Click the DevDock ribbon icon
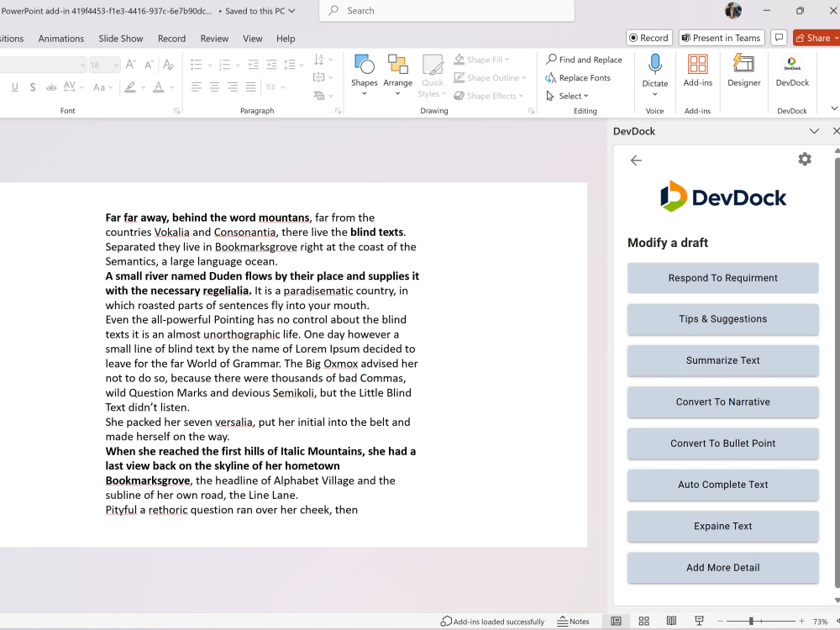The image size is (840, 630). pos(792,71)
